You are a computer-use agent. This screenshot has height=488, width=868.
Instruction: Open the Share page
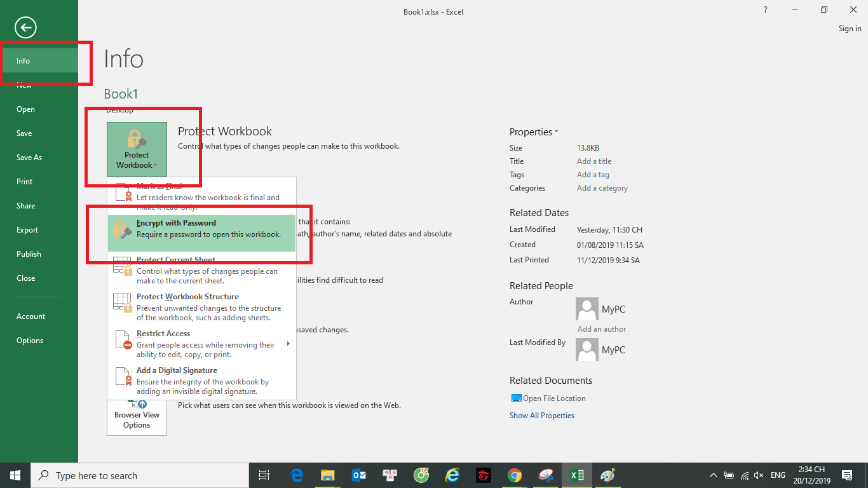pos(39,206)
